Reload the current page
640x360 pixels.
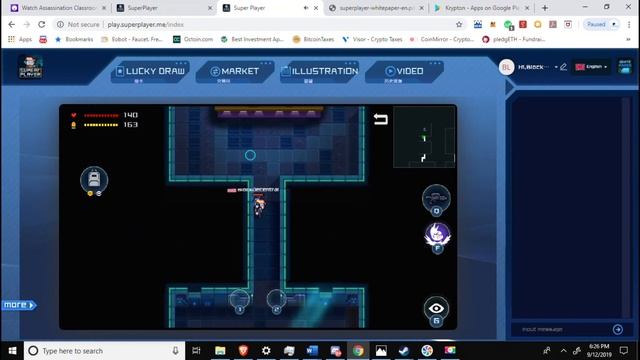pyautogui.click(x=42, y=24)
